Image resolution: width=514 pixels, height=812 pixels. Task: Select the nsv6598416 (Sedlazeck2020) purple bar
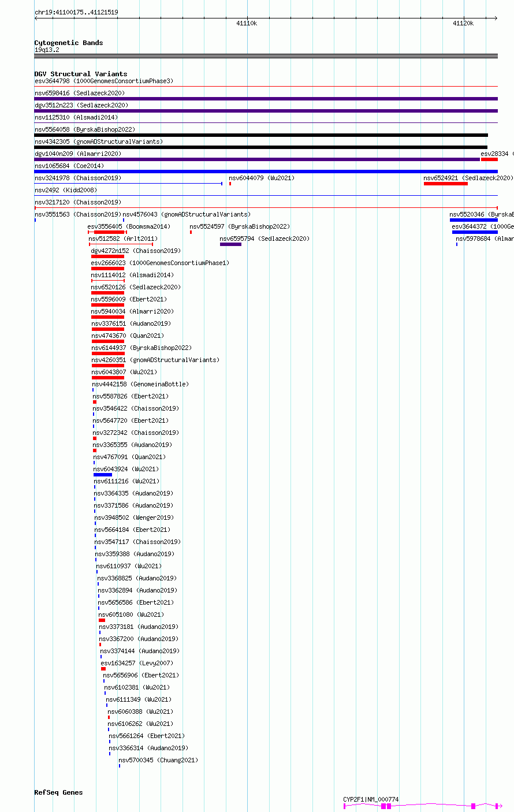(266, 99)
